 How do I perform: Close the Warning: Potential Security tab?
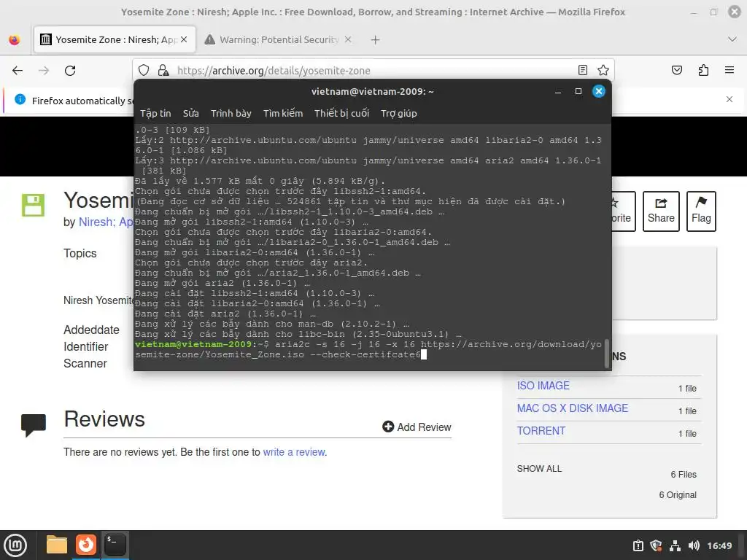tap(348, 39)
